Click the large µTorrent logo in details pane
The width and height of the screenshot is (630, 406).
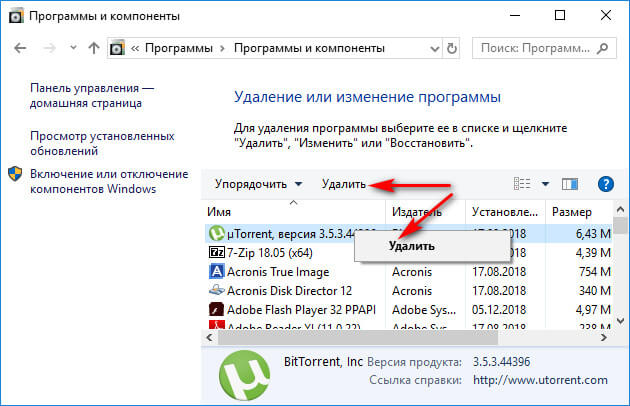click(245, 375)
